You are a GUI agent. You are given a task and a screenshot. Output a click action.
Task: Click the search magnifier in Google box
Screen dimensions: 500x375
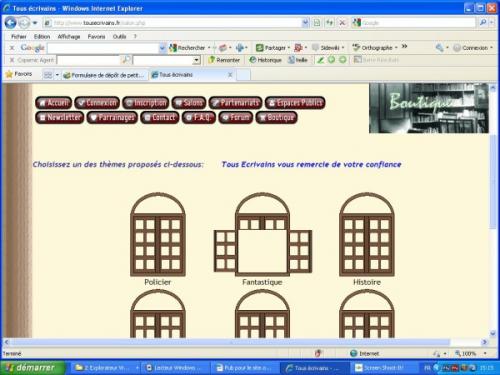483,22
